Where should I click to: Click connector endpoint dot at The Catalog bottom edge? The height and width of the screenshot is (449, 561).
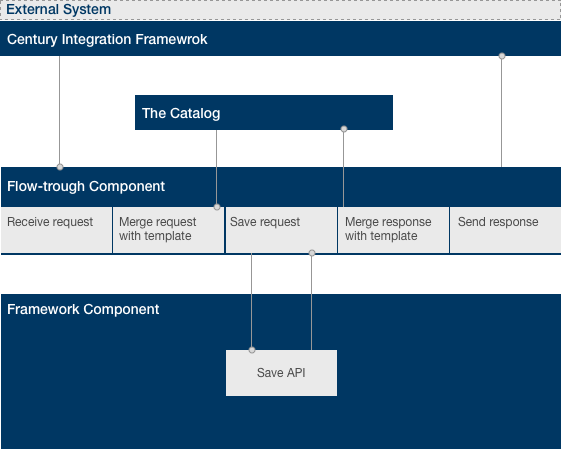coord(344,129)
